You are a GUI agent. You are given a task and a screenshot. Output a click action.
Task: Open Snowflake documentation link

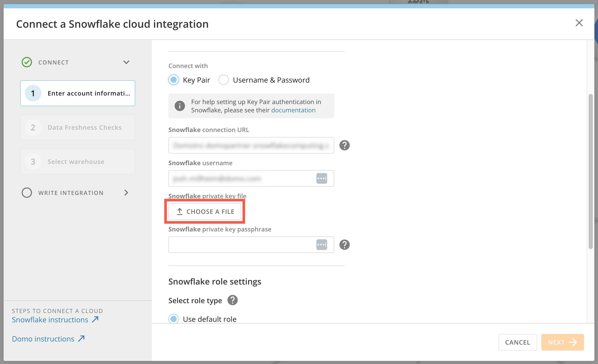point(293,110)
